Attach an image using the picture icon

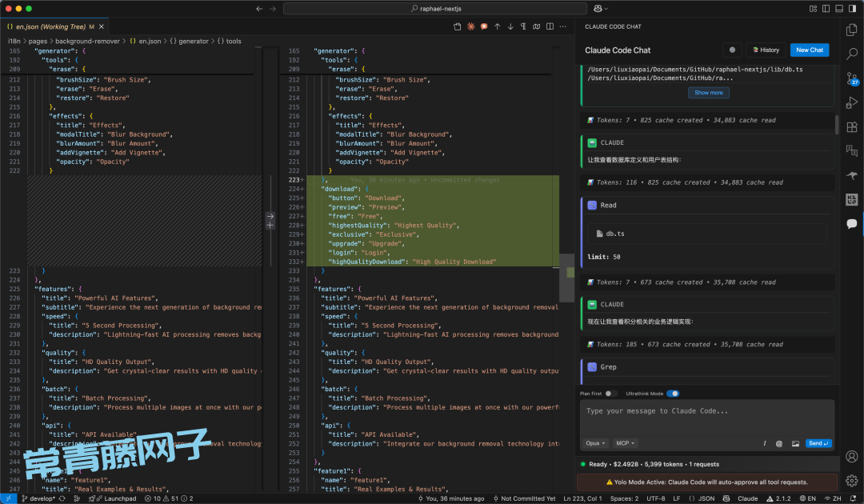(x=795, y=443)
